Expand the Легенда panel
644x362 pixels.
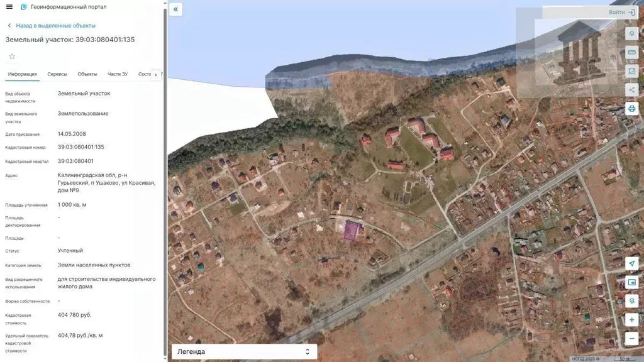pyautogui.click(x=244, y=352)
